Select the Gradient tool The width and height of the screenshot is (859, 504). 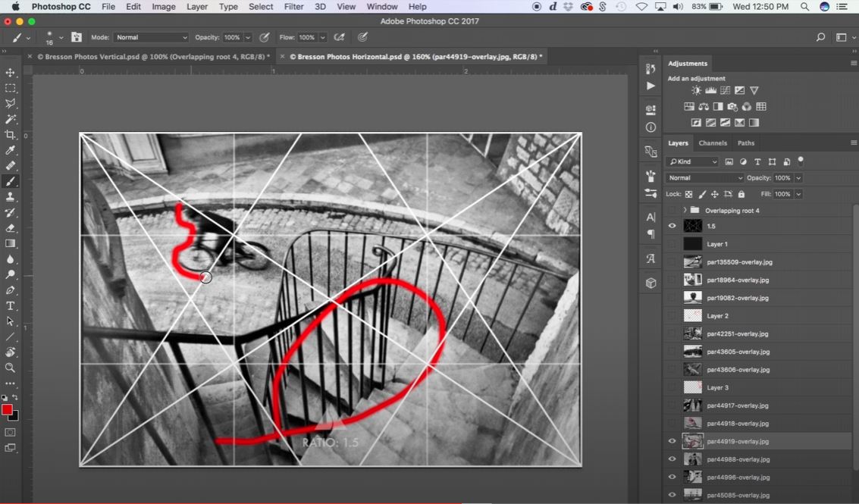(10, 243)
